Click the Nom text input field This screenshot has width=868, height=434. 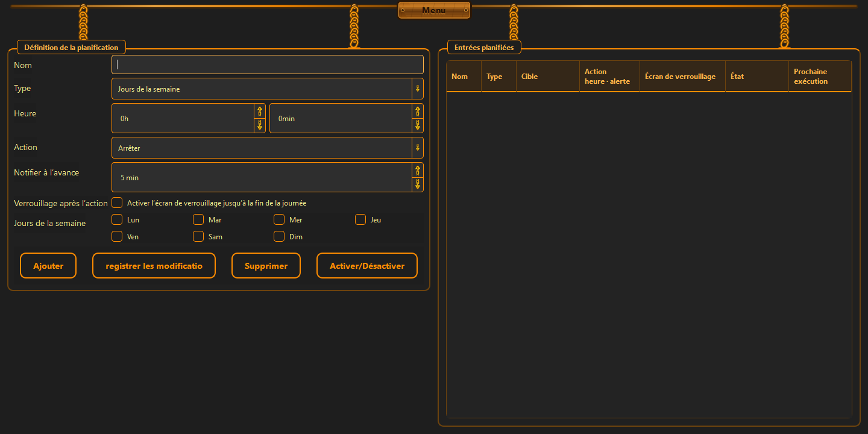pos(268,64)
